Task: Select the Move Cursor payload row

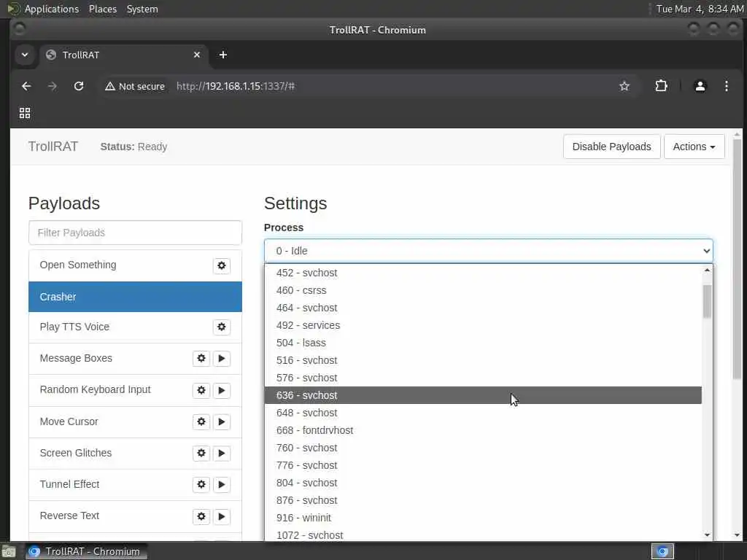Action: tap(135, 422)
